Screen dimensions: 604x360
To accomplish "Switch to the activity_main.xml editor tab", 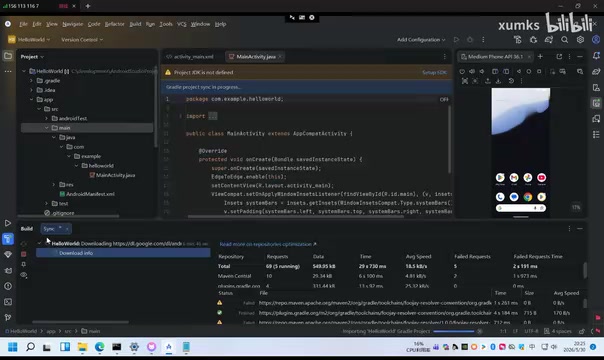I will coord(190,57).
